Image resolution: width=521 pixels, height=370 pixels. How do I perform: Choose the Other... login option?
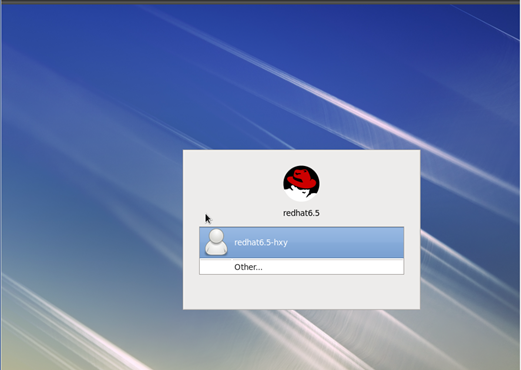click(301, 267)
